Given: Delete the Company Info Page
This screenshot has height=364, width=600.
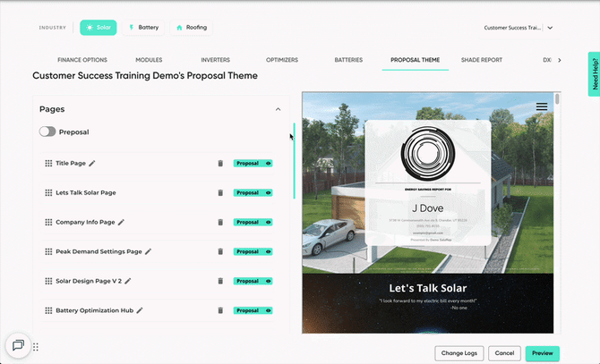Looking at the screenshot, I should click(220, 223).
